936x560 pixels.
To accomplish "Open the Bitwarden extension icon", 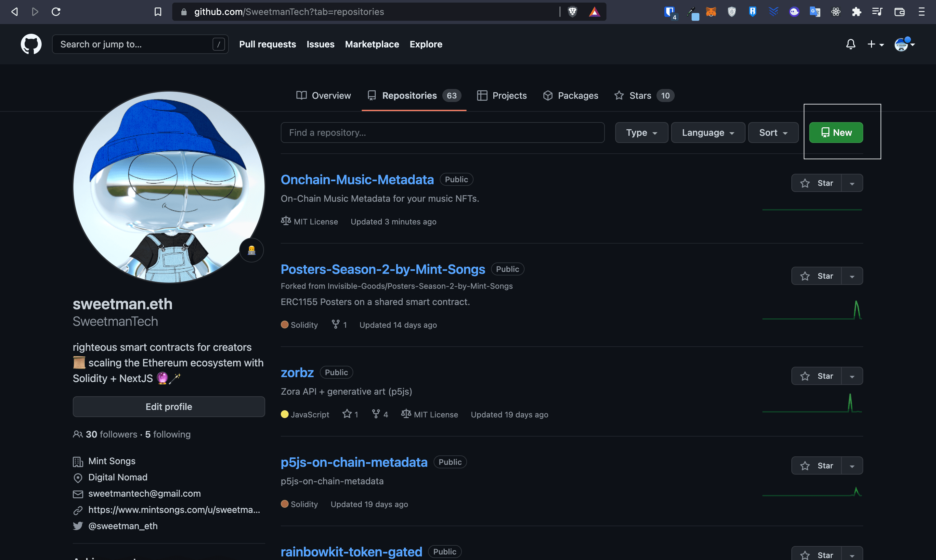I will pyautogui.click(x=670, y=12).
